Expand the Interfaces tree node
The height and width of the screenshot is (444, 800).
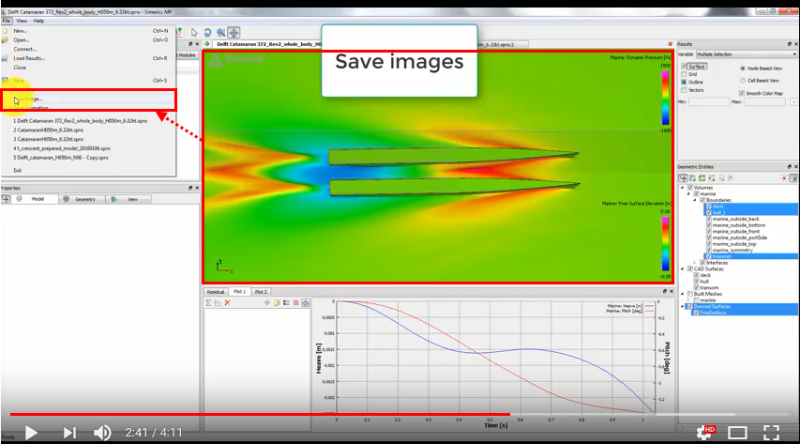coord(695,262)
